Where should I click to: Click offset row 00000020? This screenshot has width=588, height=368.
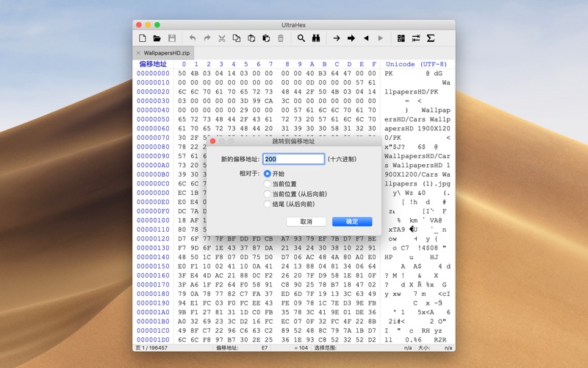153,92
